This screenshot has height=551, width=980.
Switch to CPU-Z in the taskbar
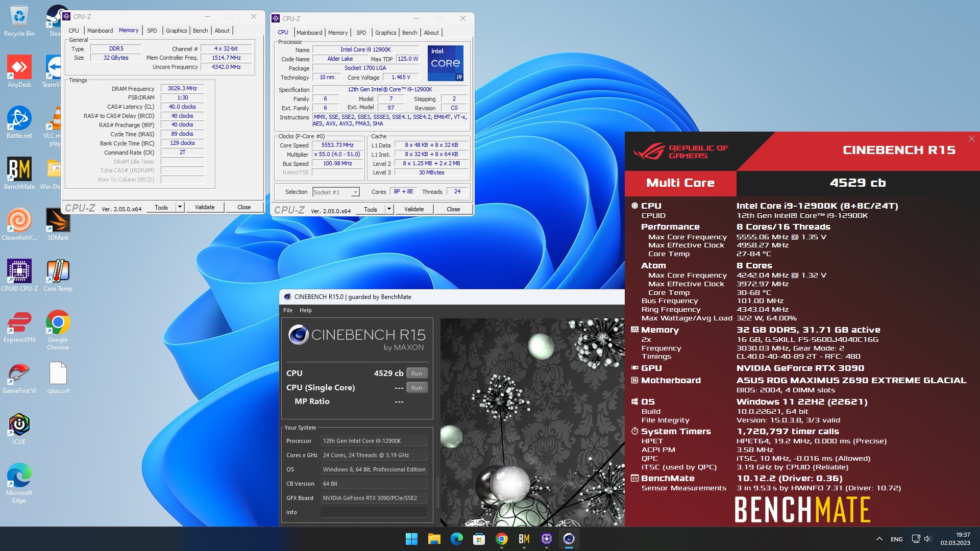point(546,539)
